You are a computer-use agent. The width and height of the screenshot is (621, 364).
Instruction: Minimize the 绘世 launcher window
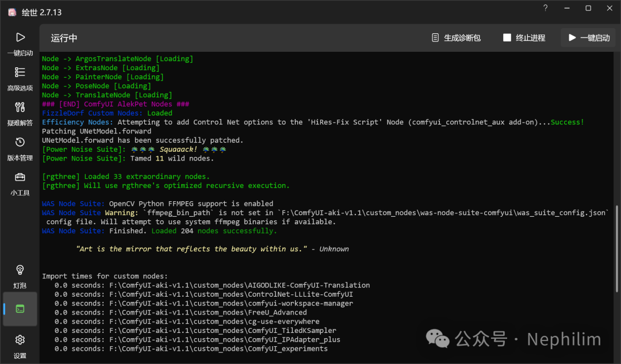pos(567,8)
